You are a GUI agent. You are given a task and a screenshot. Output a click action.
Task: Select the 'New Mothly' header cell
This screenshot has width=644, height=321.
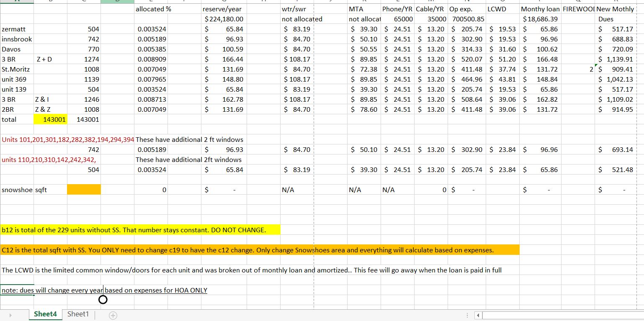pyautogui.click(x=616, y=9)
